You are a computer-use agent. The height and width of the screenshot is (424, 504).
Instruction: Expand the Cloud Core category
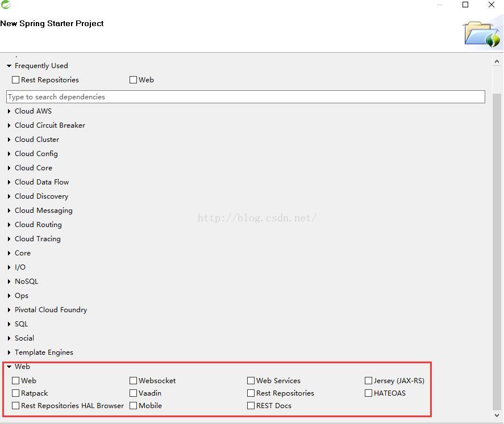coord(9,168)
